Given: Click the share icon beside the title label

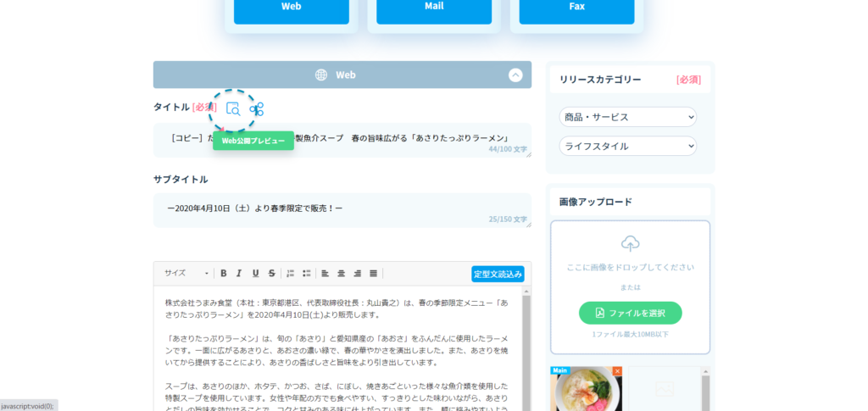Looking at the screenshot, I should (257, 109).
